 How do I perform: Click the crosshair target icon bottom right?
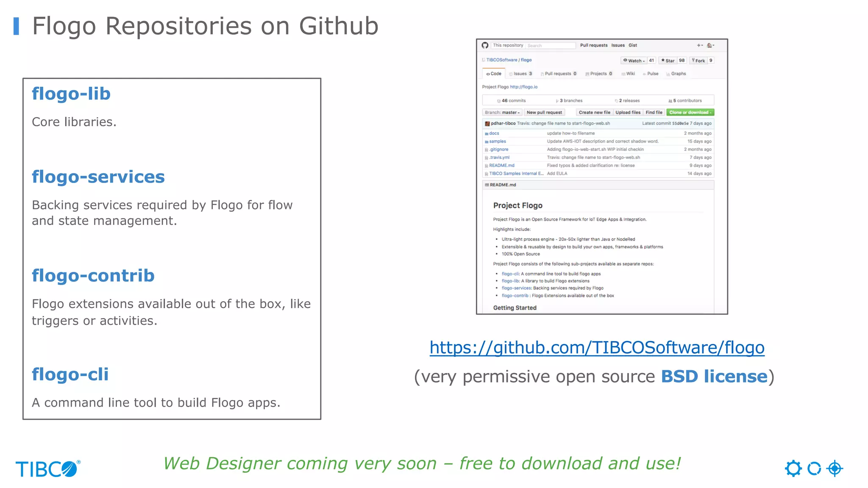pos(835,469)
